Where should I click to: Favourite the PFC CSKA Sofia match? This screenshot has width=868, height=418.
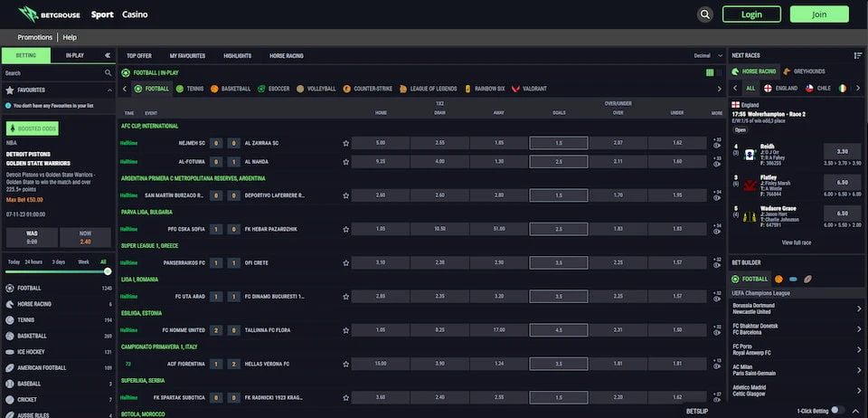point(346,229)
